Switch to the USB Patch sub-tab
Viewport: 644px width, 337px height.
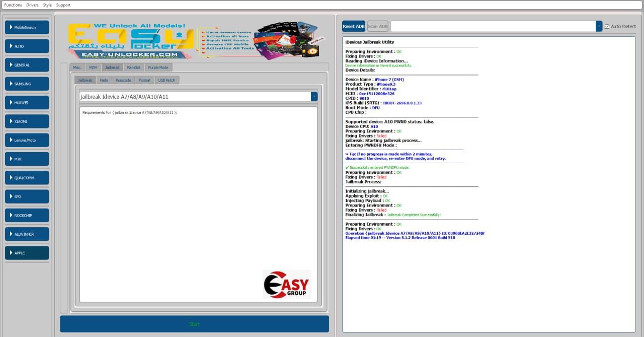tap(167, 80)
